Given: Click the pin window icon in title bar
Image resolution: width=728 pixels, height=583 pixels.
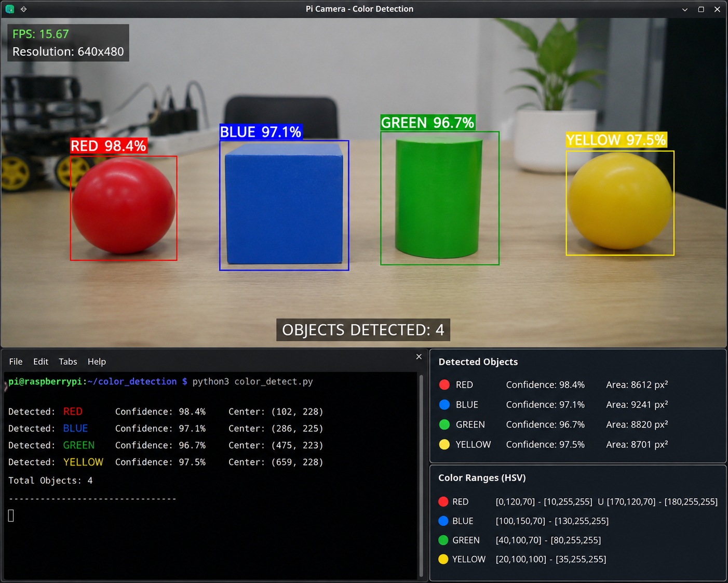Looking at the screenshot, I should [23, 9].
